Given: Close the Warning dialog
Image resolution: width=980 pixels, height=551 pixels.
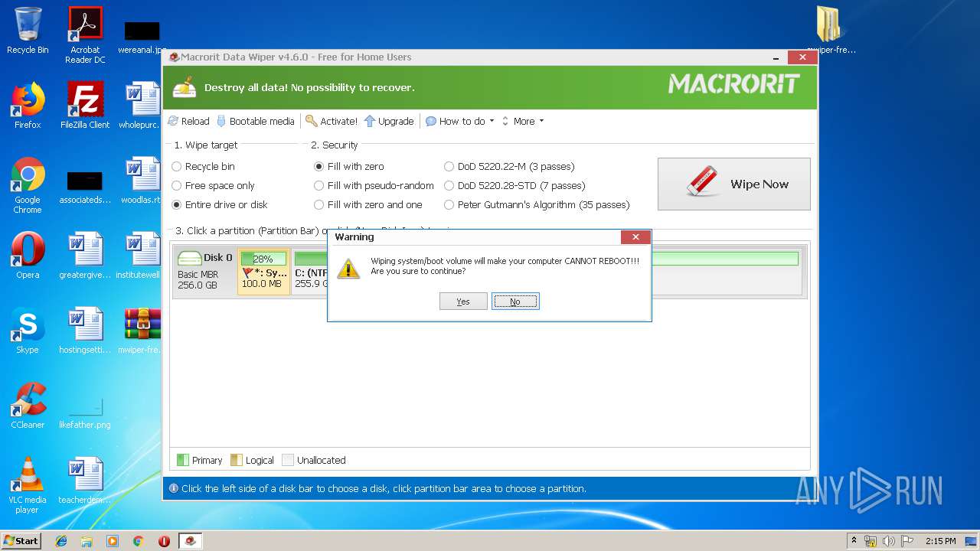Looking at the screenshot, I should [x=635, y=237].
